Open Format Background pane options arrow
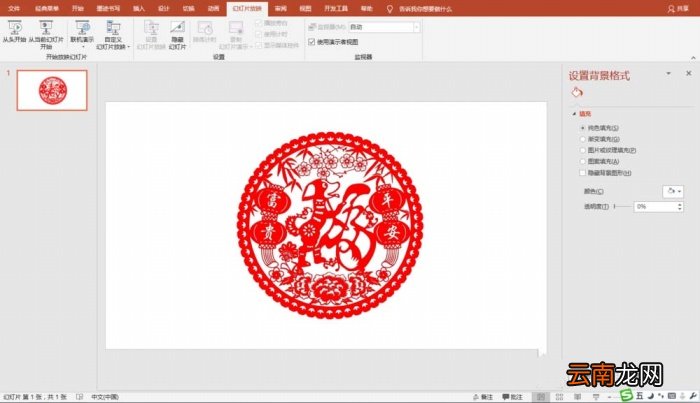The width and height of the screenshot is (700, 403). coord(668,73)
